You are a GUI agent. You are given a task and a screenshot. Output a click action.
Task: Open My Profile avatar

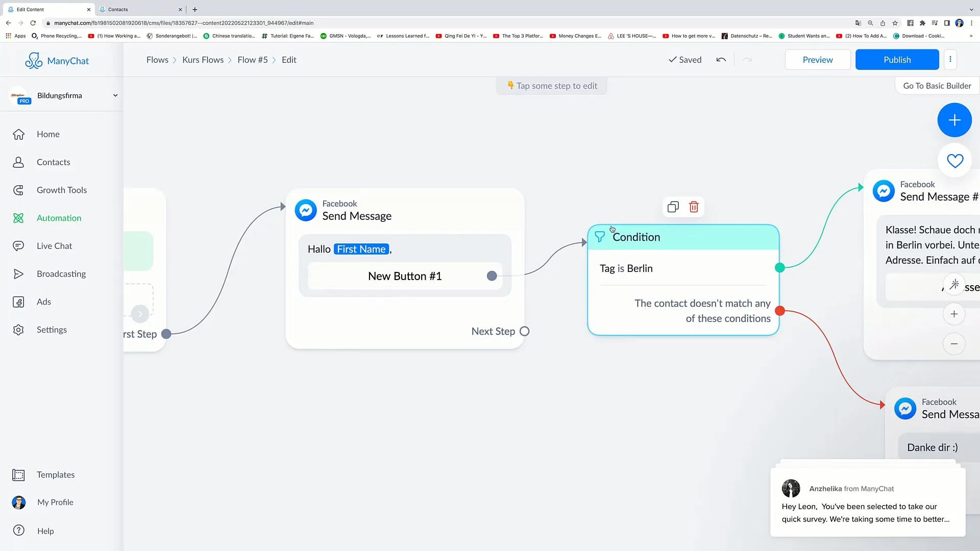click(19, 503)
